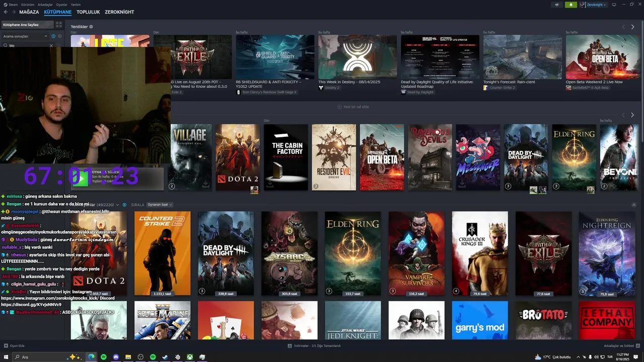Click the library search field
The image size is (644, 362).
click(x=27, y=45)
